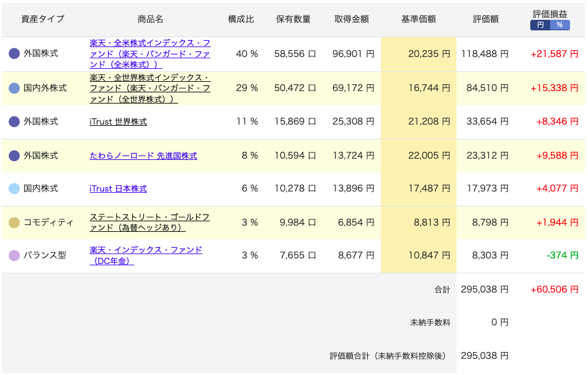This screenshot has height=375, width=588.
Task: Click 評価額 column header
Action: 486,19
